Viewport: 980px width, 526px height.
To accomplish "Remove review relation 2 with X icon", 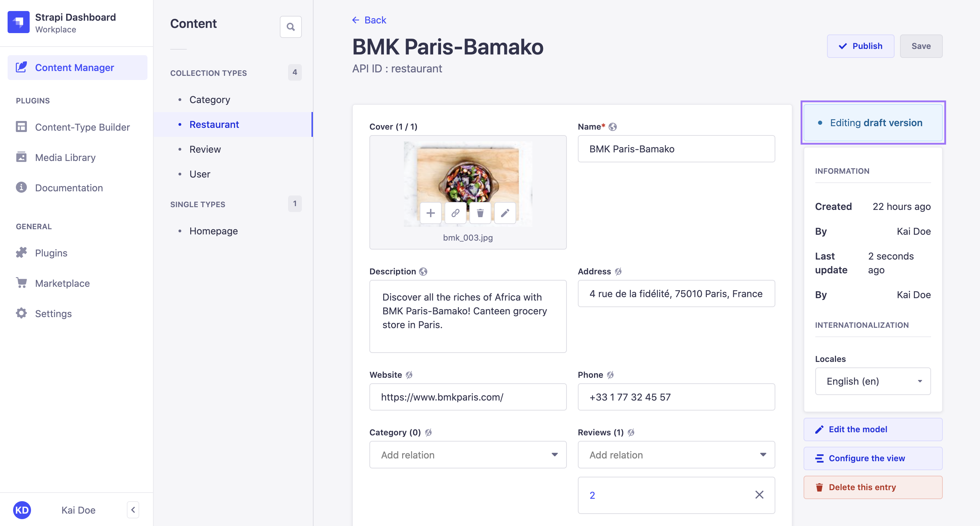I will 759,495.
